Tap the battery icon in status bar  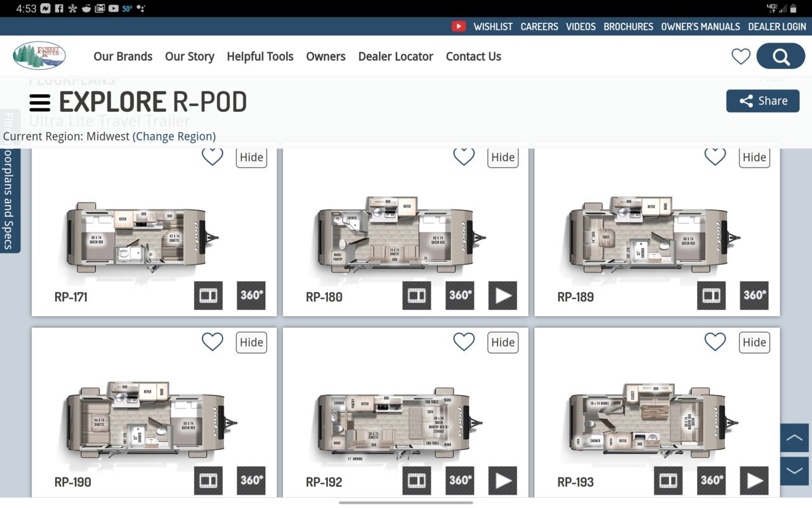(x=793, y=8)
